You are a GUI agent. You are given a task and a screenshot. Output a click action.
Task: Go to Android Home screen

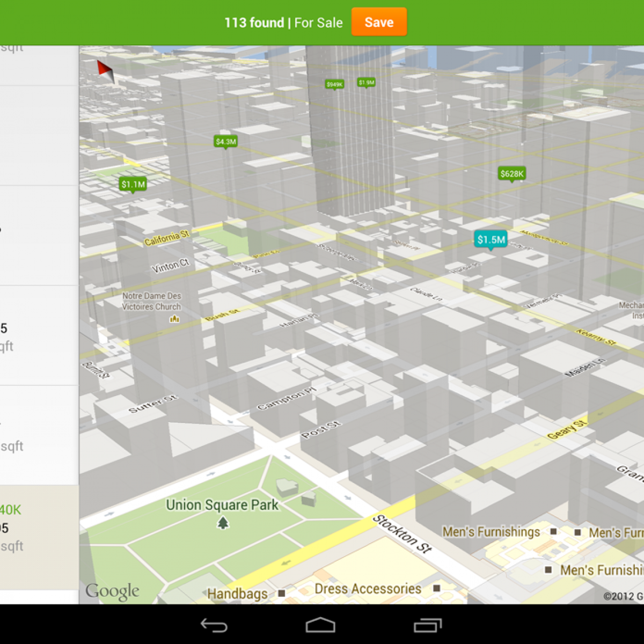click(x=320, y=625)
